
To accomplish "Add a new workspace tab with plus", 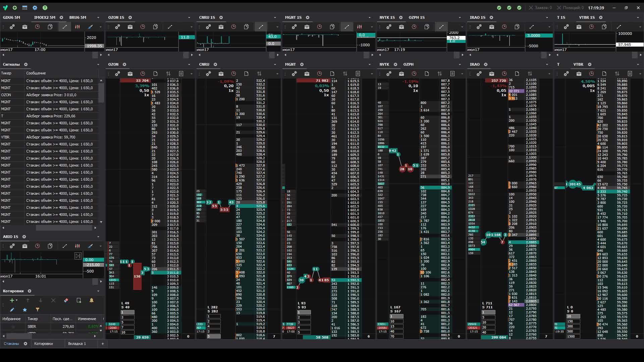I will pos(103,344).
